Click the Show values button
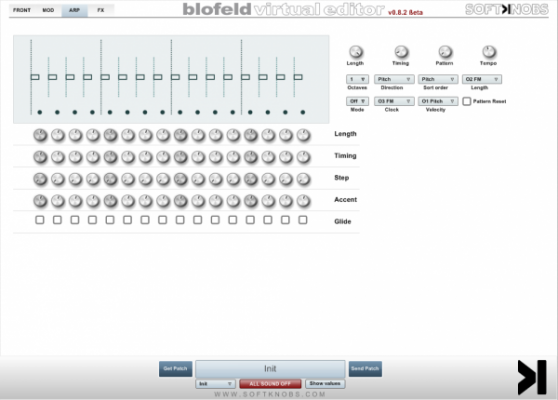The width and height of the screenshot is (558, 400). 325,384
